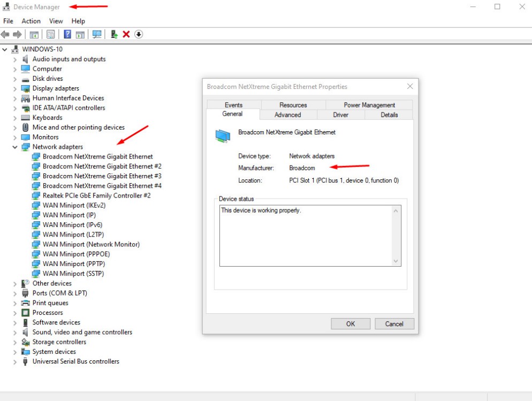The width and height of the screenshot is (532, 401).
Task: Click the Show/Hide console tree toolbar icon
Action: pos(34,34)
